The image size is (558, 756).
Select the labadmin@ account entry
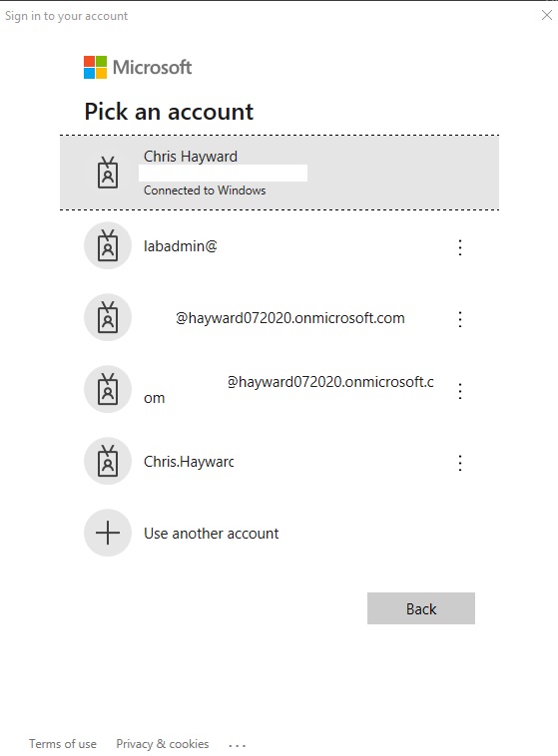181,246
